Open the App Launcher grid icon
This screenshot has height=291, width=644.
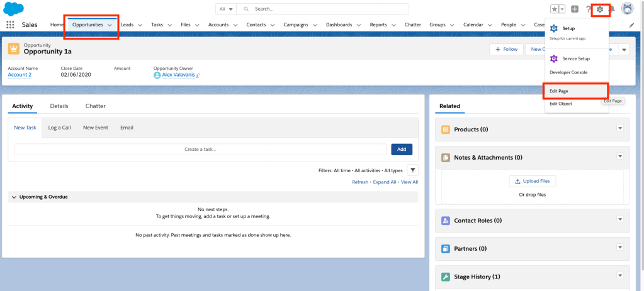coord(10,25)
